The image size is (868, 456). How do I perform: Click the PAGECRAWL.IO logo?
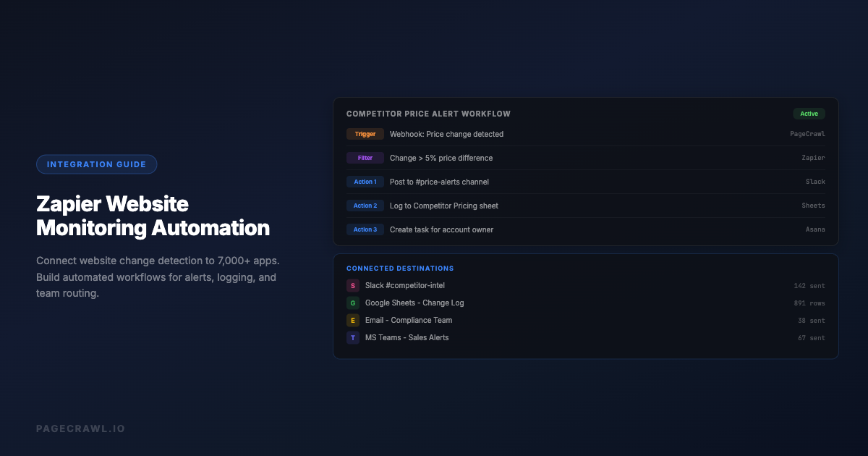[81, 428]
